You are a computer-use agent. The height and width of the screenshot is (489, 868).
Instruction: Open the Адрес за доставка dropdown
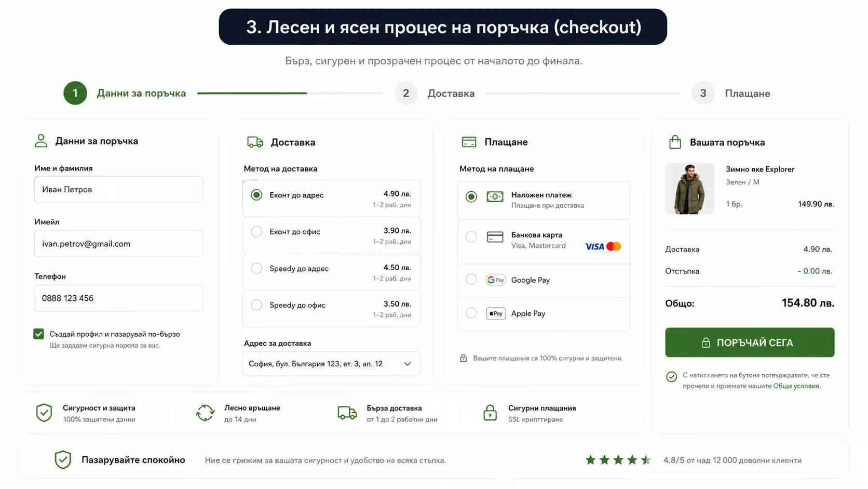[331, 364]
